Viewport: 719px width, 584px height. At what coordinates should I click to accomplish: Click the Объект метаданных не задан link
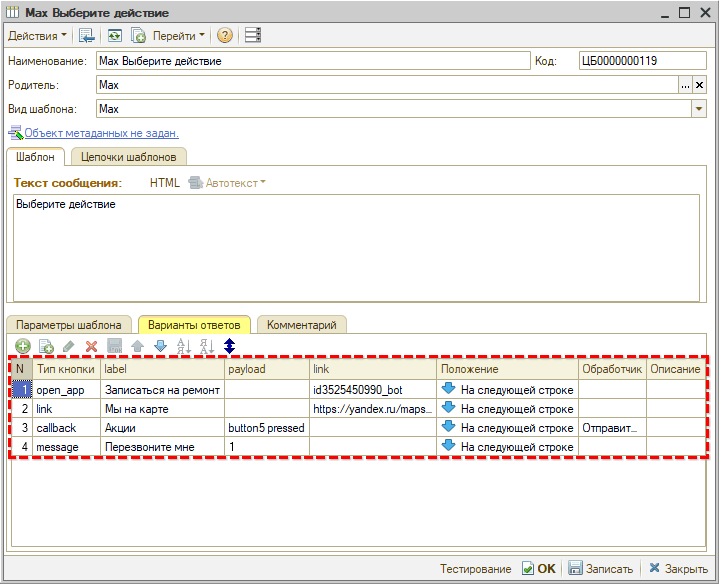(x=101, y=133)
